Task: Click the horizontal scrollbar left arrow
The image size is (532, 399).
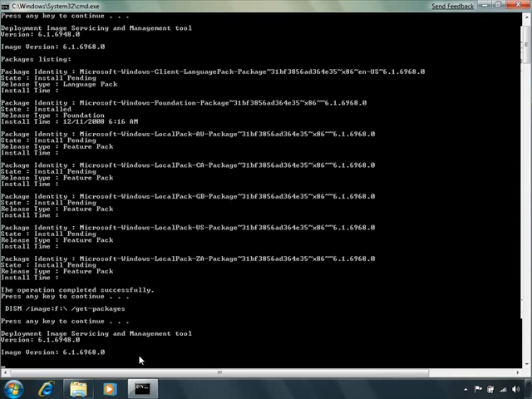Action: click(5, 372)
